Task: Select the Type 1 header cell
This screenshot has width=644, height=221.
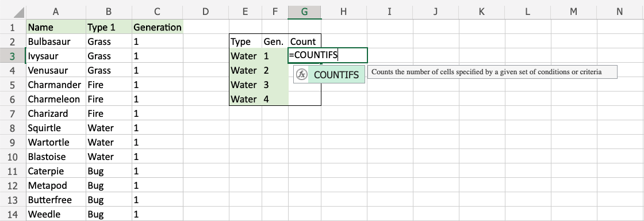Action: pyautogui.click(x=109, y=27)
